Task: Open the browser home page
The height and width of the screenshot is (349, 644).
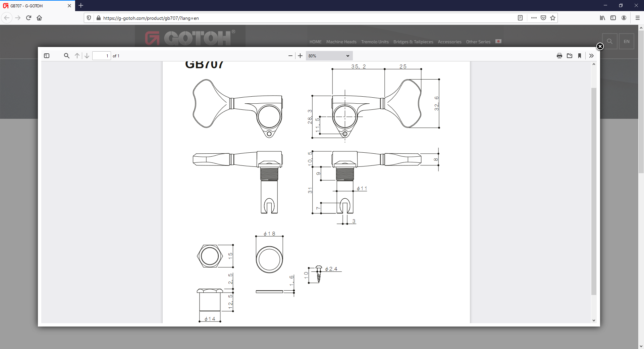Action: (x=39, y=18)
